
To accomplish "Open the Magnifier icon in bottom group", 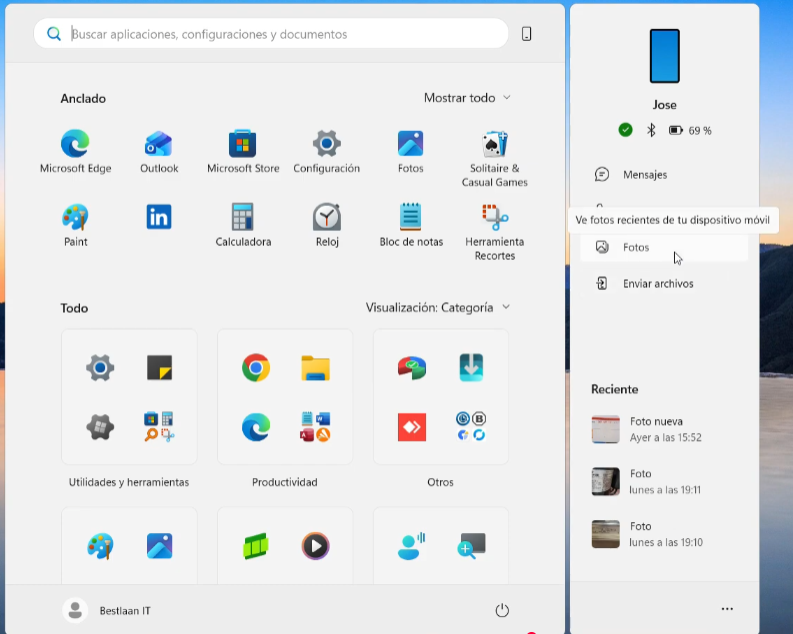I will 471,546.
